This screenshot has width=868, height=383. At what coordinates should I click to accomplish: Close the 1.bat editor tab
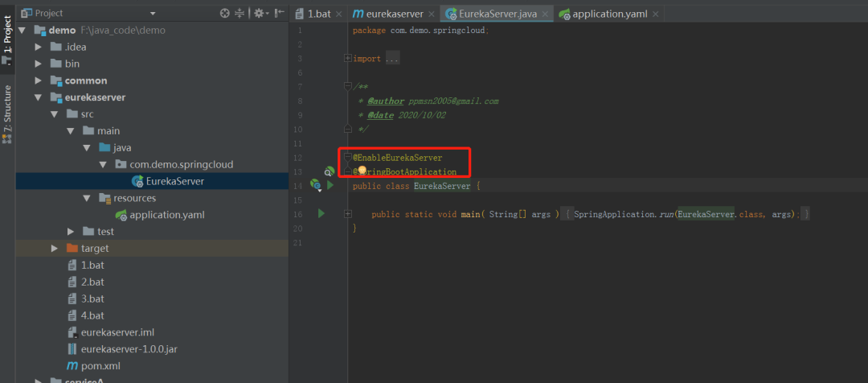pos(339,14)
